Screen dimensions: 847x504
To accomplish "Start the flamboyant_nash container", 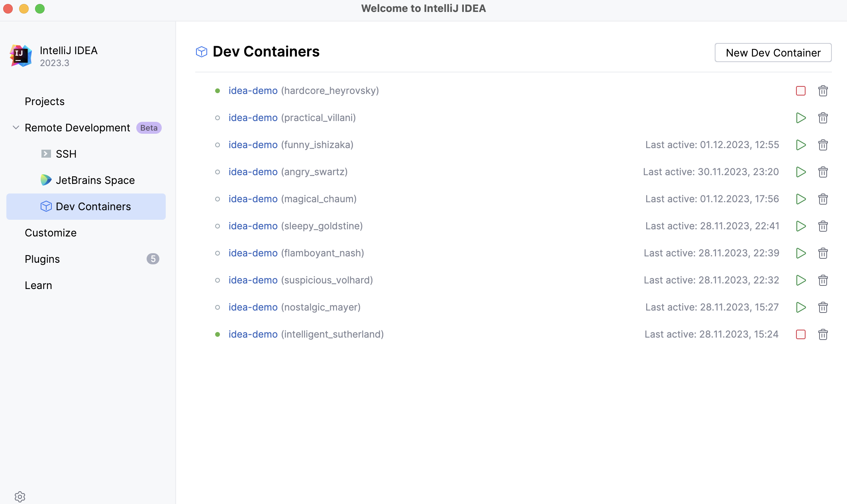I will 801,253.
